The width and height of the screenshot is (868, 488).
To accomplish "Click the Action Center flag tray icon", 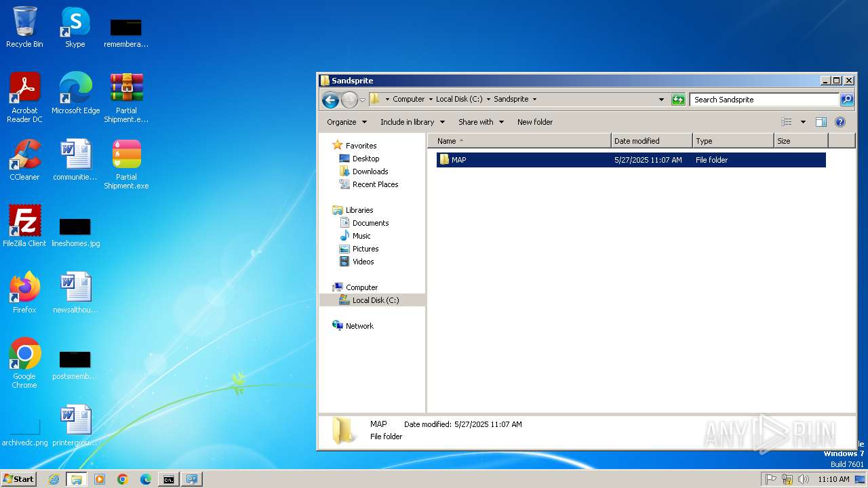I will click(x=770, y=479).
